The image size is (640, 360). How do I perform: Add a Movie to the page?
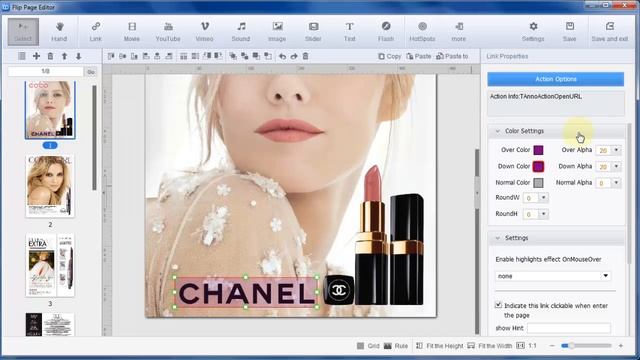(x=132, y=32)
